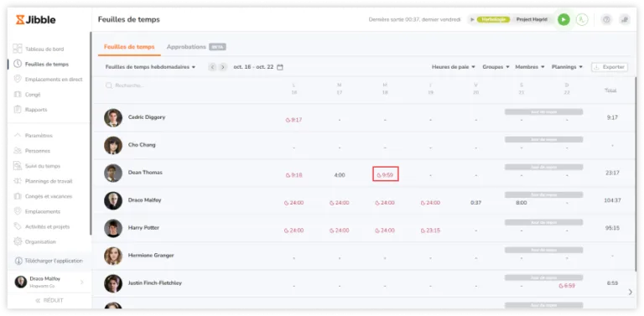Collapse sidebar with RÉDUIT

click(x=49, y=300)
